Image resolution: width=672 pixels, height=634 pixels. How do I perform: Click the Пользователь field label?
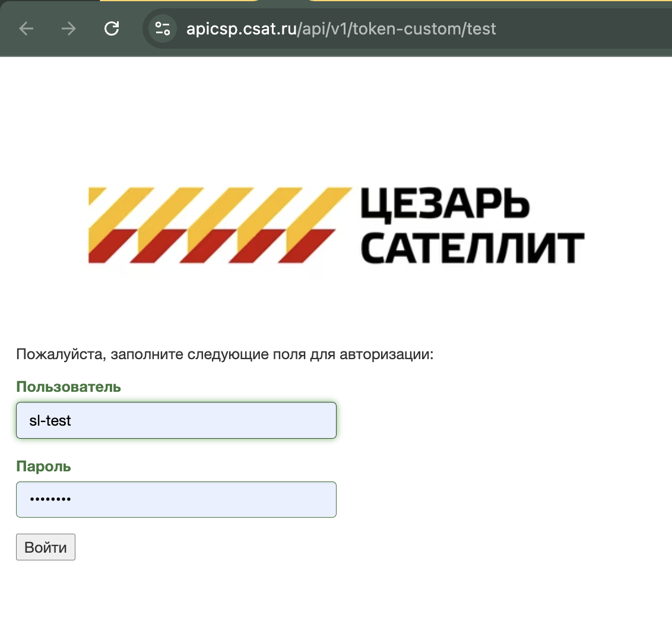tap(68, 387)
